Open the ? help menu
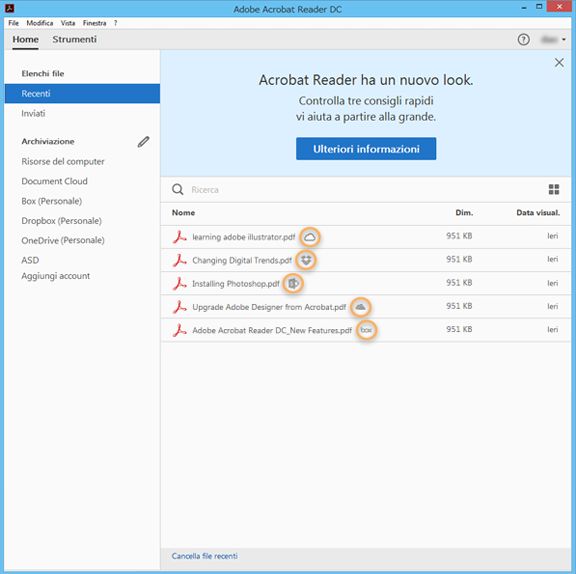Viewport: 576px width, 574px height. point(115,23)
